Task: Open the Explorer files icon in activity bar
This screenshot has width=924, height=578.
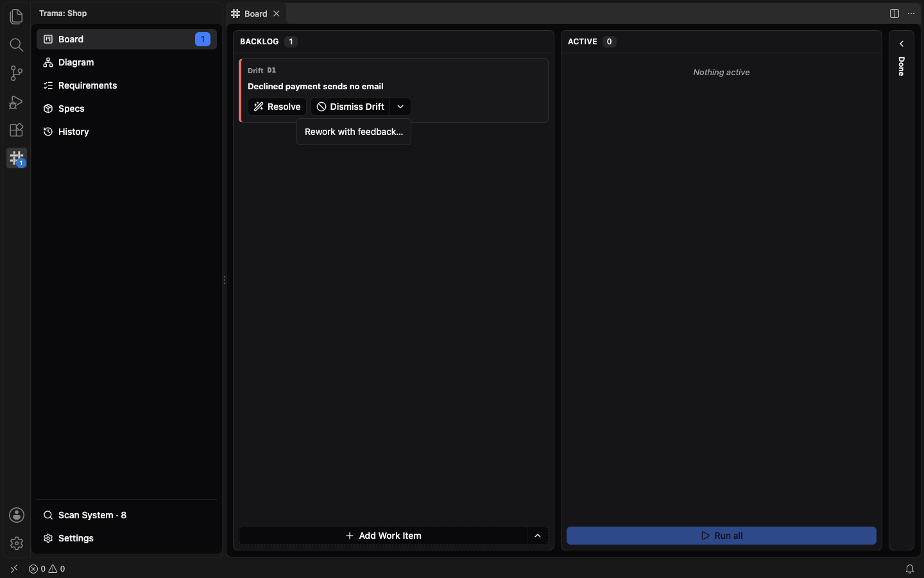Action: point(17,17)
